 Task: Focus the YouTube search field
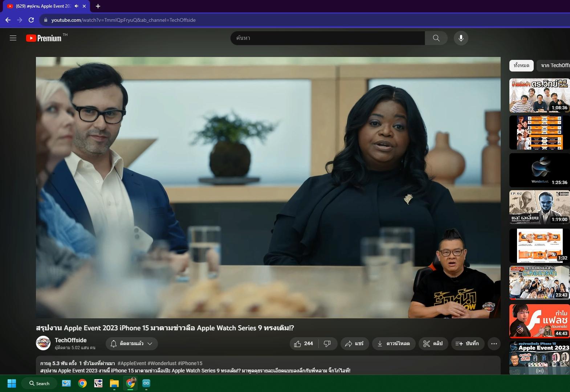327,38
